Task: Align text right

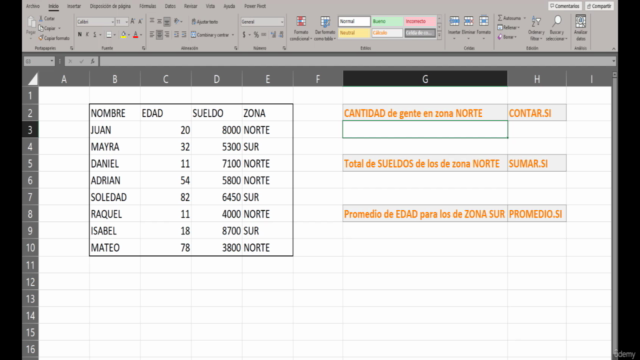Action: 167,35
